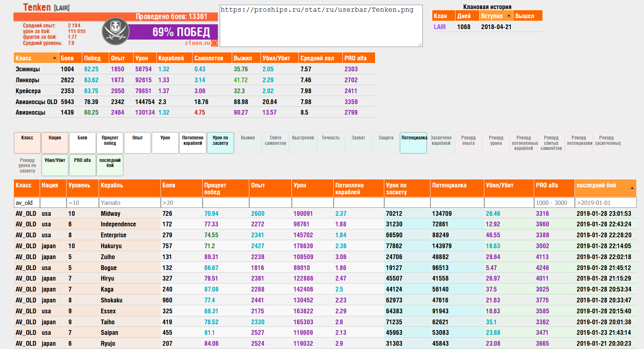Toggle the Выжил column button
Viewport: 644px width, 349px height.
click(x=248, y=143)
